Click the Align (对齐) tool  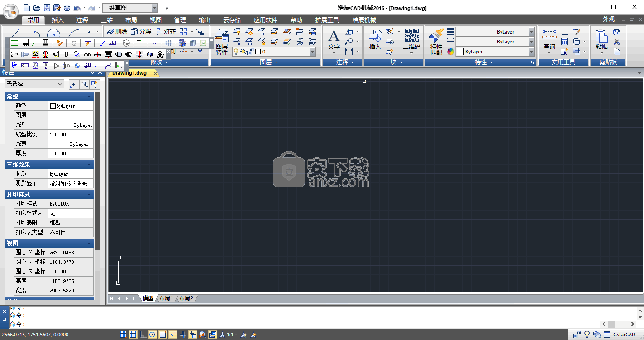coord(166,31)
